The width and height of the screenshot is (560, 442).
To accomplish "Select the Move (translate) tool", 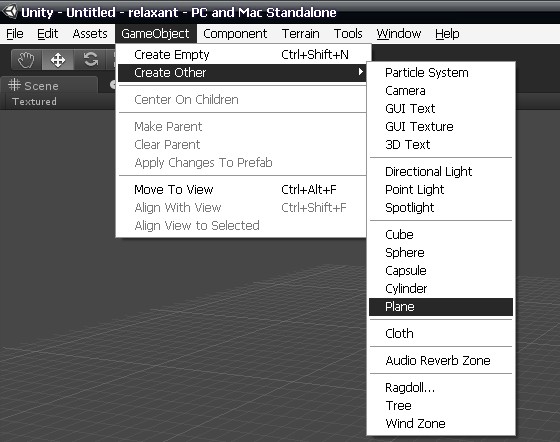I will (x=58, y=60).
